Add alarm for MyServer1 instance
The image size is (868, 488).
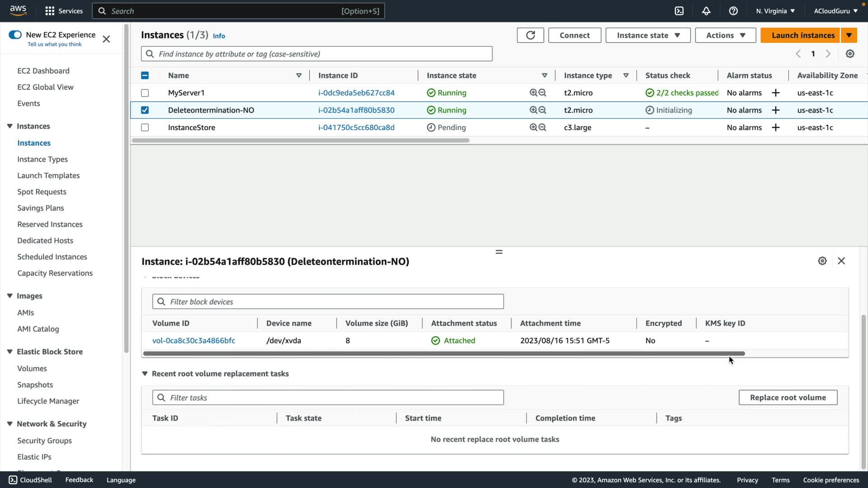(x=776, y=93)
